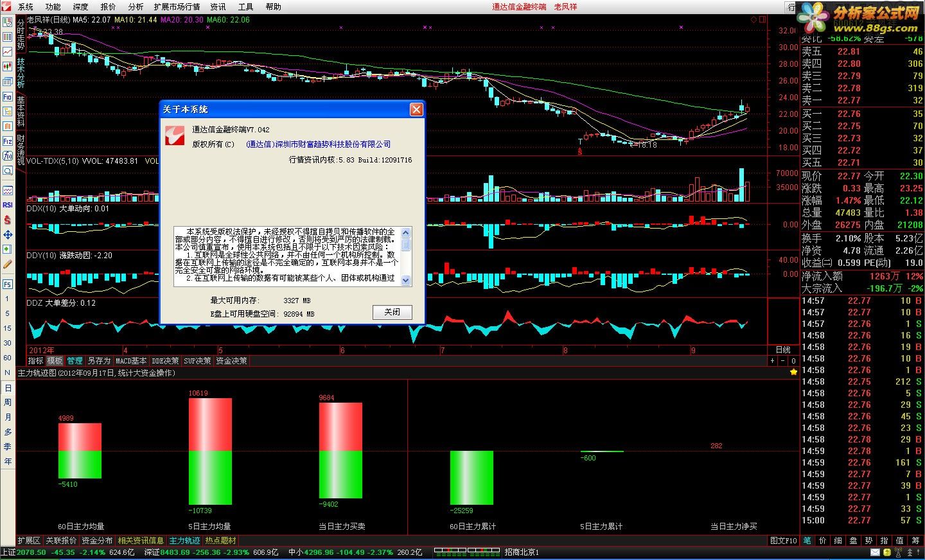Click the 关闭 button in the dialog
Viewport: 925px width, 560px height.
click(x=392, y=312)
